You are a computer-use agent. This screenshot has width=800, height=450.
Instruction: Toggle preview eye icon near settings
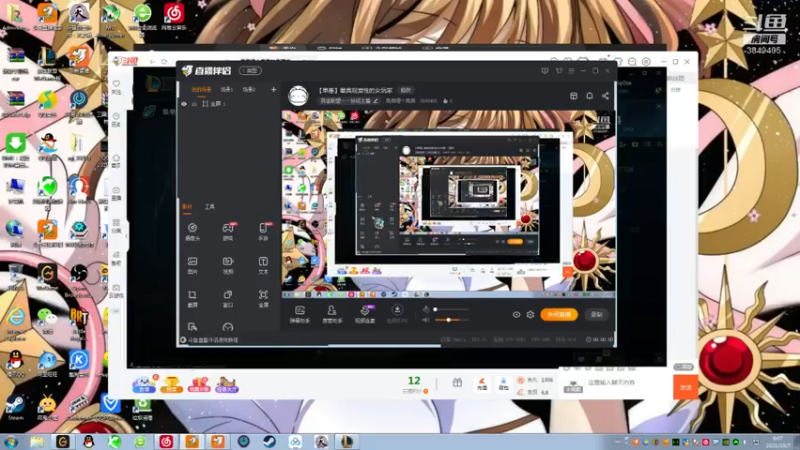coord(516,315)
